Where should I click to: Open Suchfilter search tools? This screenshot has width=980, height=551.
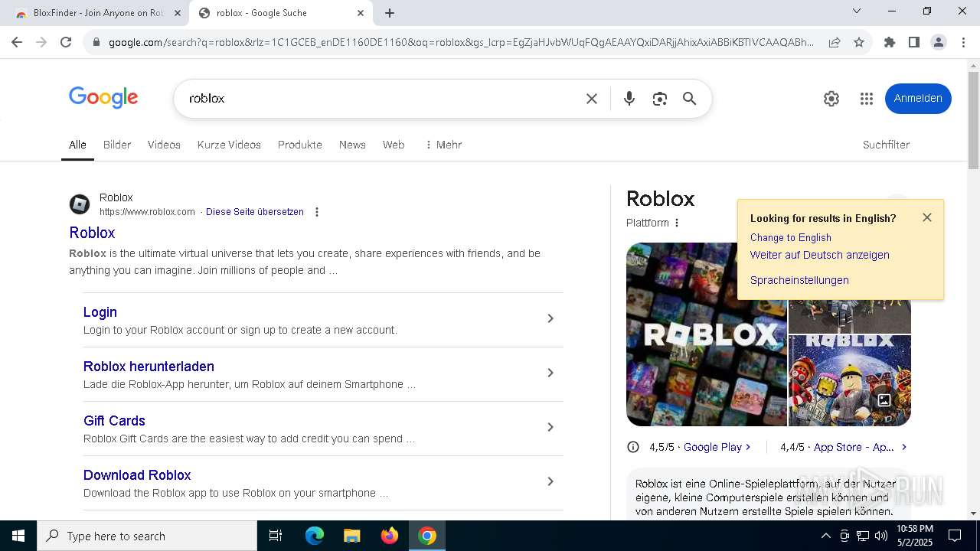point(886,145)
